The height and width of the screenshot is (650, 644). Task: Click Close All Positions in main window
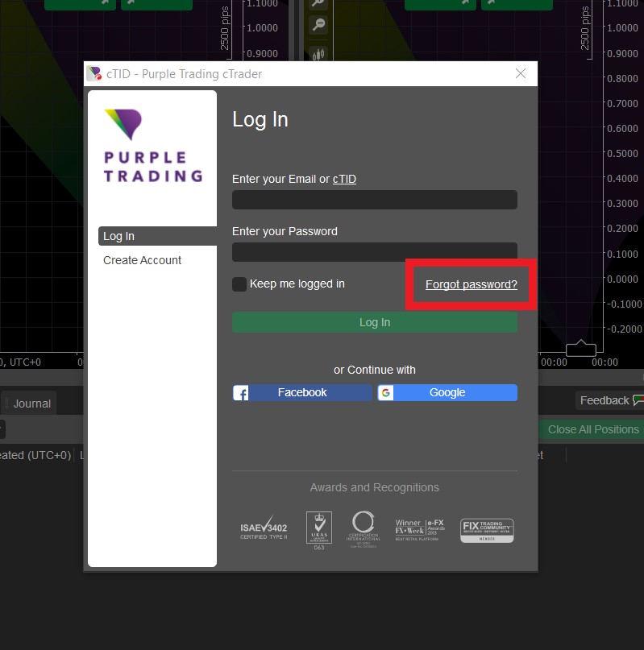(593, 429)
